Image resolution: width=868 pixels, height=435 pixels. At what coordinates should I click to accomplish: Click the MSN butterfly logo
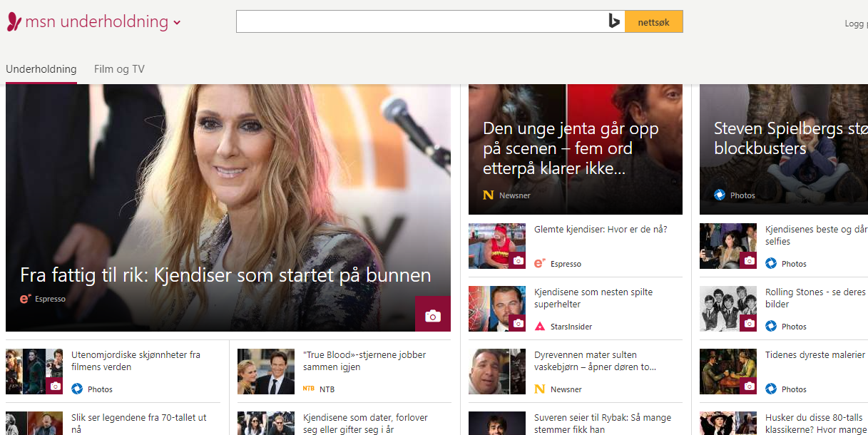pyautogui.click(x=14, y=21)
